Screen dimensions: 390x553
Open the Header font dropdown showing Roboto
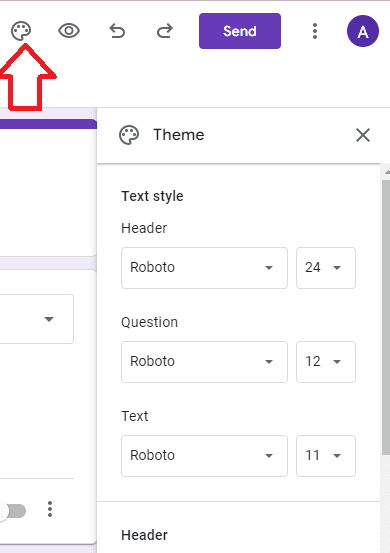pyautogui.click(x=204, y=268)
